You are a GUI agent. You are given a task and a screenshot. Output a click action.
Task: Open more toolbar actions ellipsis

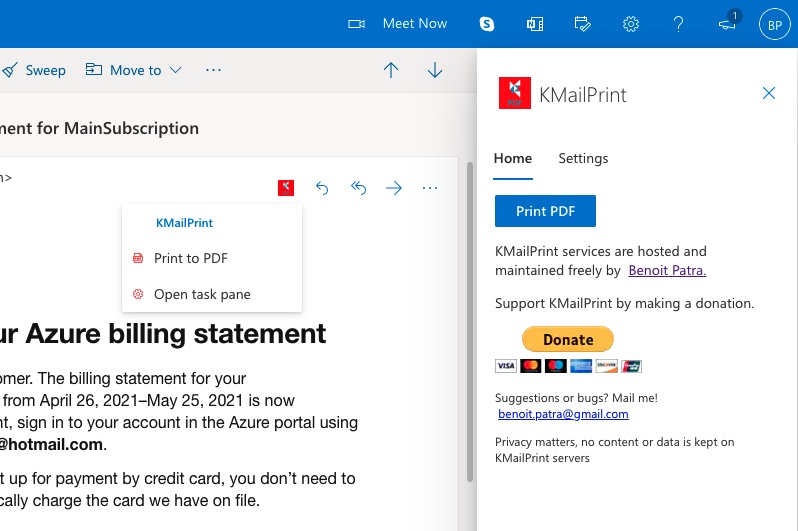[213, 70]
